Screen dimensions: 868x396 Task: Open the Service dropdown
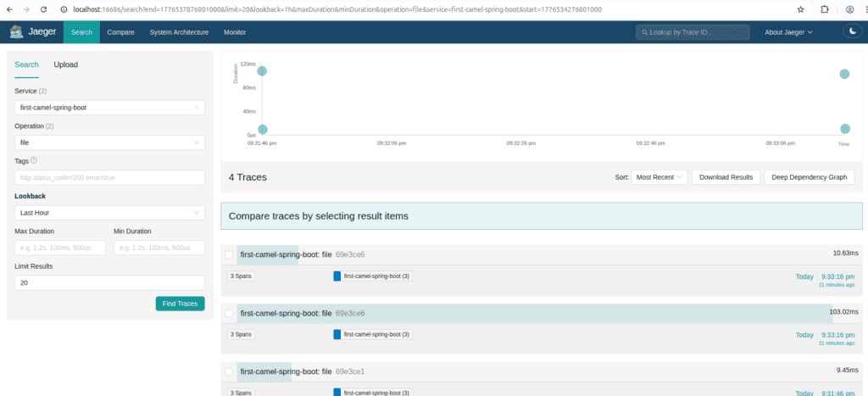tap(109, 108)
